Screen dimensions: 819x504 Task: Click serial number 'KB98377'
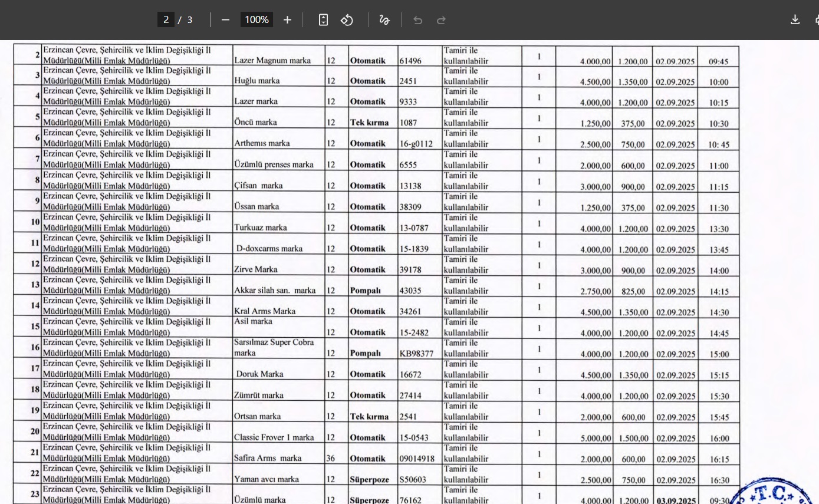[x=416, y=354]
